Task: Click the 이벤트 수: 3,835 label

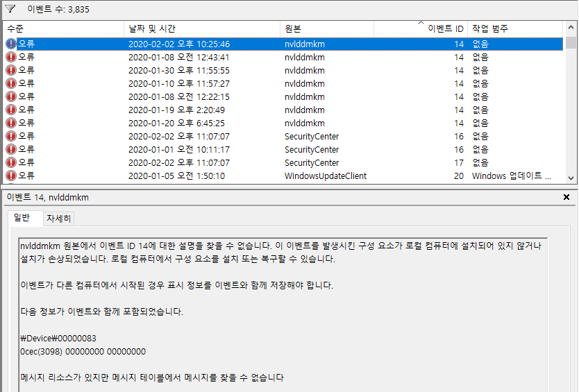Action: (58, 9)
